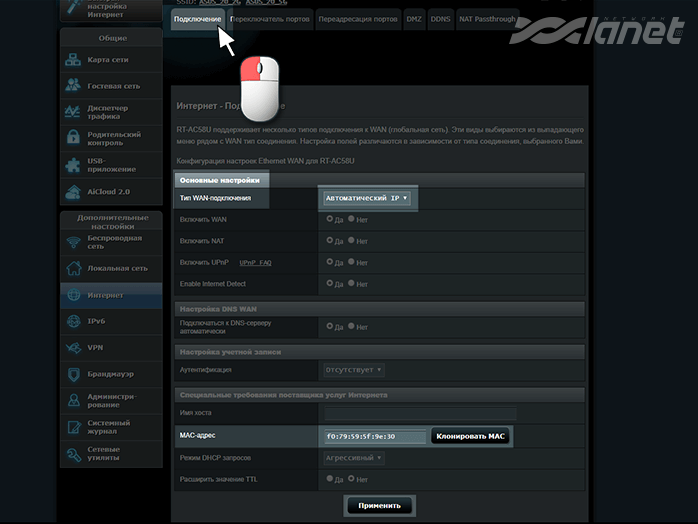Click the Применить button
The height and width of the screenshot is (524, 698).
379,505
